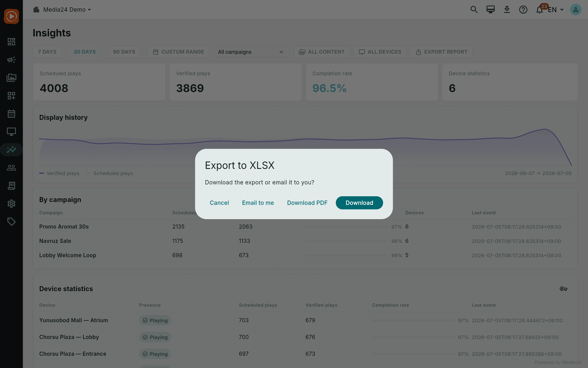
Task: Click the By campaign Last event column header
Action: tap(483, 213)
